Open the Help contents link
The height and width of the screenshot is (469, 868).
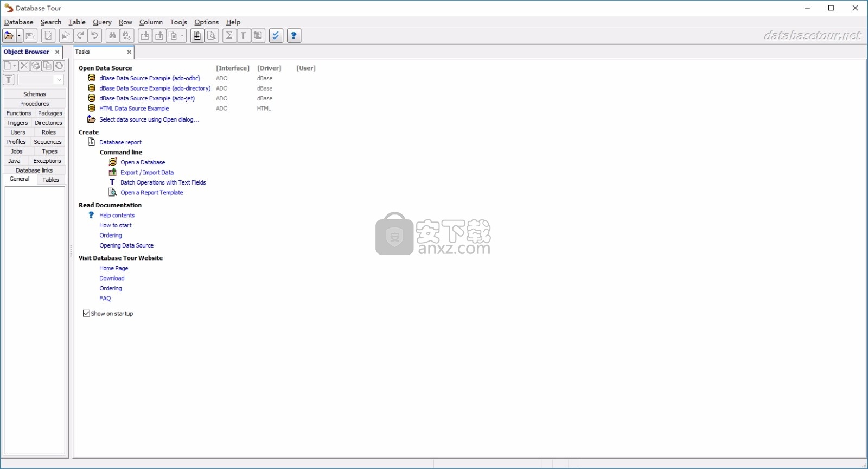[x=117, y=216]
